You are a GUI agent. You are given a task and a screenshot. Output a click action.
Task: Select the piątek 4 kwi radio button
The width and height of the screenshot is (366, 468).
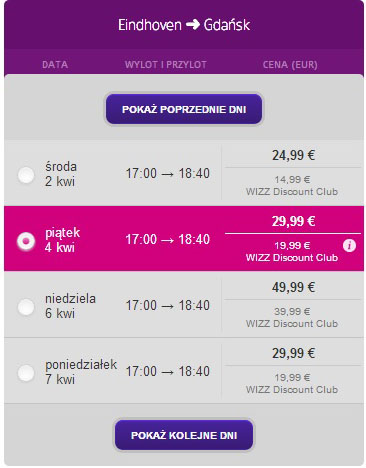pos(26,241)
